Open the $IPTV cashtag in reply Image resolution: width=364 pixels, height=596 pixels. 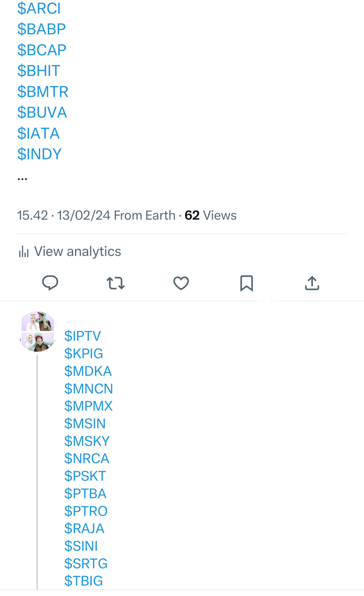(x=82, y=336)
